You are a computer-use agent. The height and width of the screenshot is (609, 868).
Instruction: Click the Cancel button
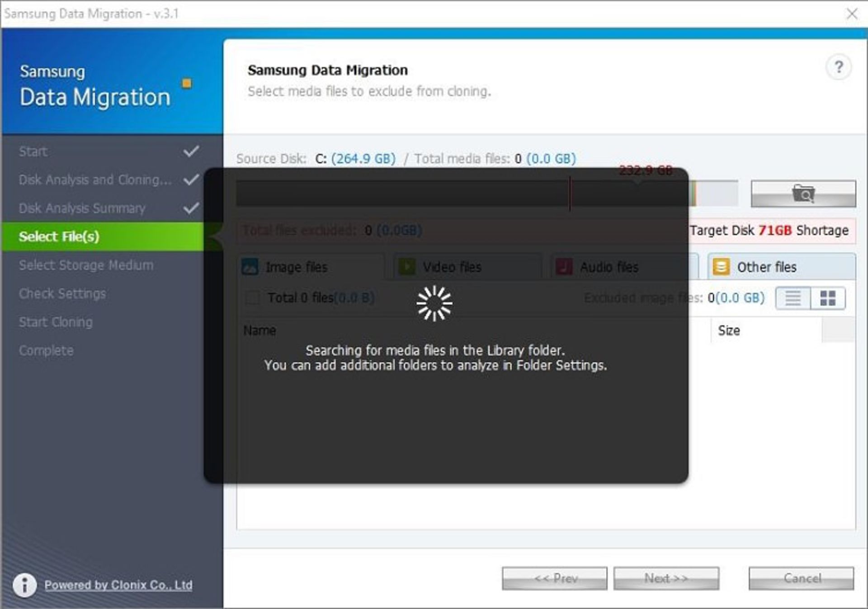[x=801, y=578]
